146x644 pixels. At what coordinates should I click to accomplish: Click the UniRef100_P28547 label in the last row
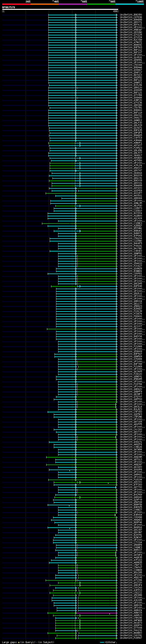(131, 638)
